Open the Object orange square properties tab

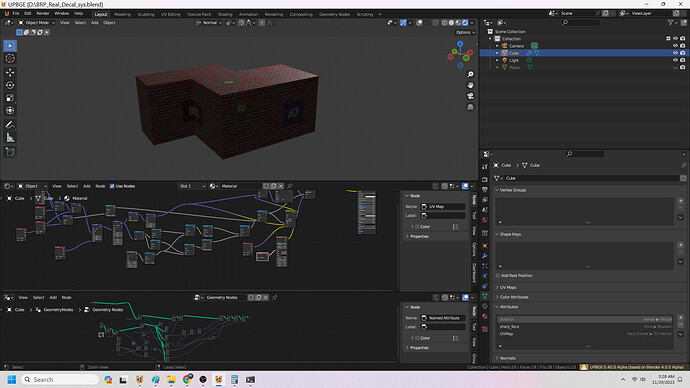pyautogui.click(x=484, y=245)
